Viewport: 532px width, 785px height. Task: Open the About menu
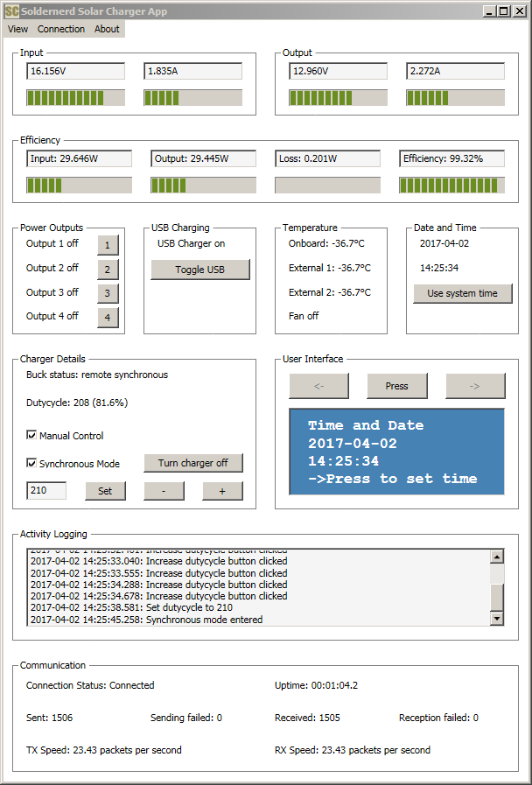(107, 29)
